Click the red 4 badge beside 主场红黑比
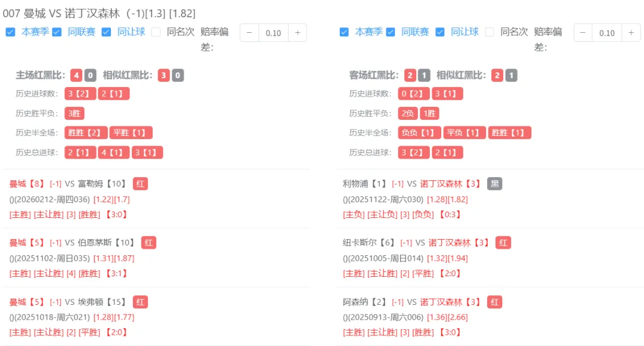The width and height of the screenshot is (644, 346). click(x=76, y=75)
